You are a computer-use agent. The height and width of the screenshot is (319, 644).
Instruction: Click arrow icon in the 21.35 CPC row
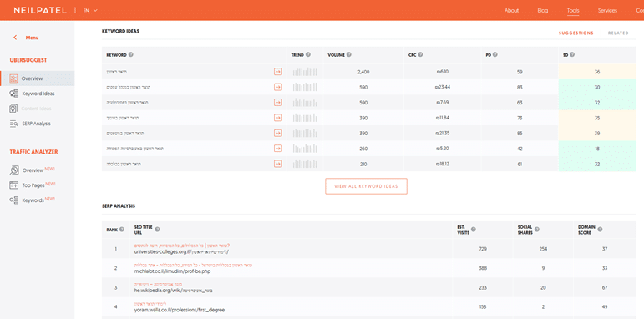click(278, 133)
